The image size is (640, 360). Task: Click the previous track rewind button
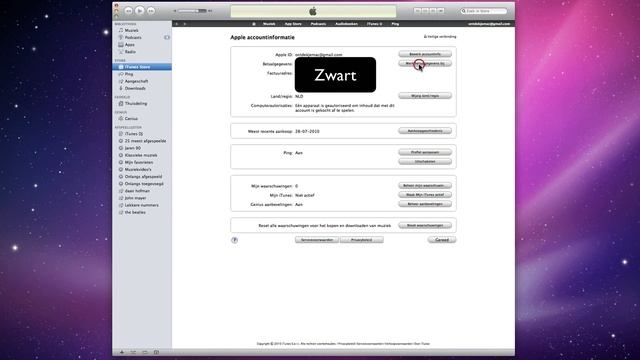(129, 11)
